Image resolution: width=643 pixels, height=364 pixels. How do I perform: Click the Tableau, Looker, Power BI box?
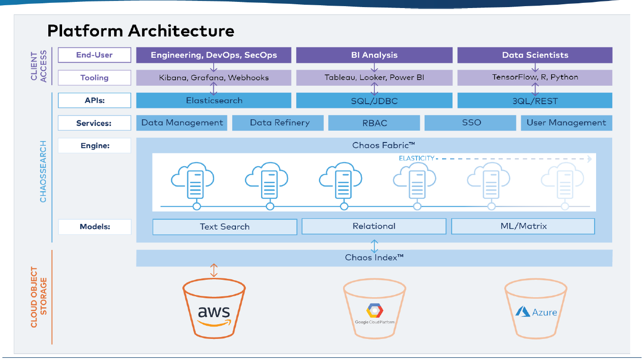coord(374,78)
